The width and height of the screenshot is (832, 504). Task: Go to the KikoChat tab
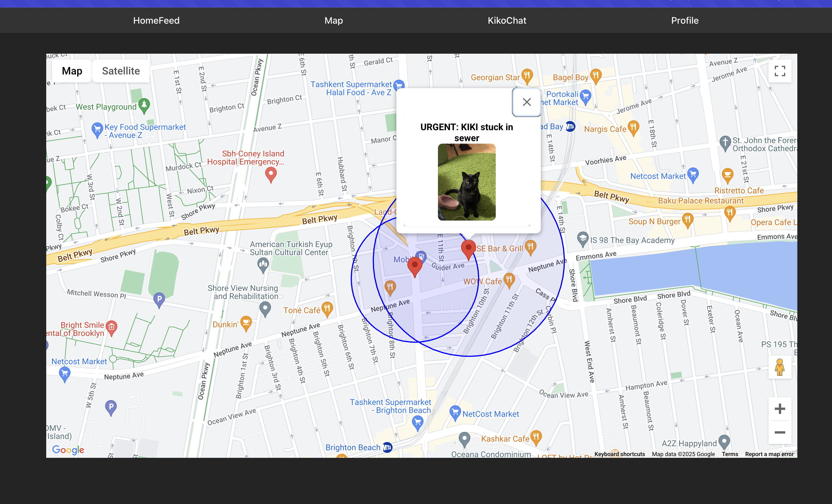click(x=506, y=20)
